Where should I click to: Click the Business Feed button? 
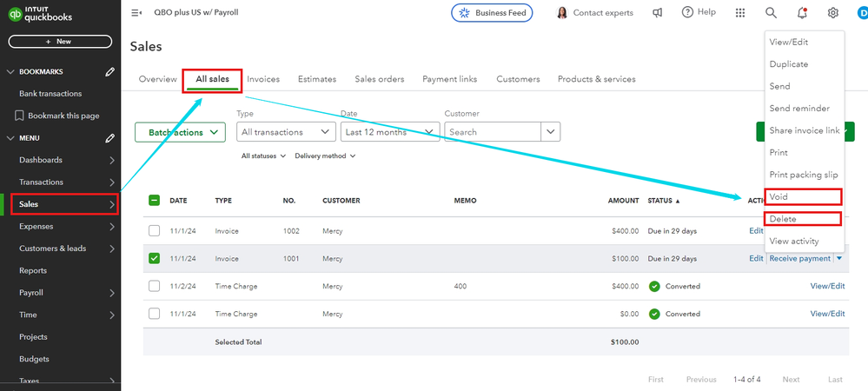point(492,13)
